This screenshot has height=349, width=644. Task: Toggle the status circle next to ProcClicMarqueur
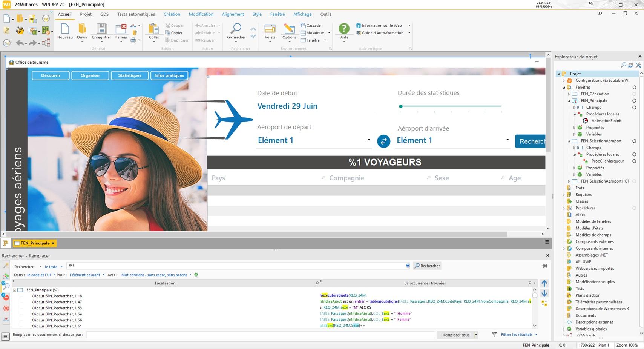pyautogui.click(x=634, y=161)
